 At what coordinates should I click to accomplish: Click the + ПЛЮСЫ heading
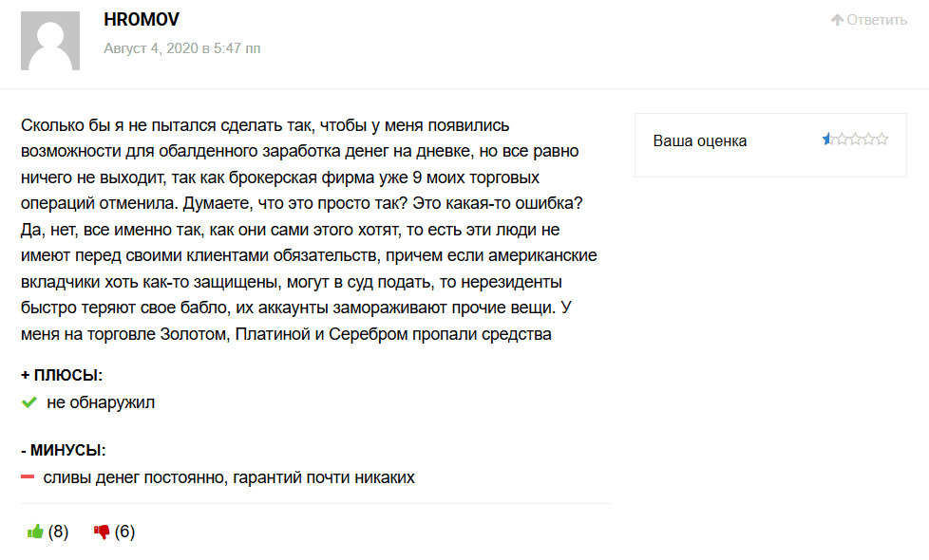tap(62, 375)
